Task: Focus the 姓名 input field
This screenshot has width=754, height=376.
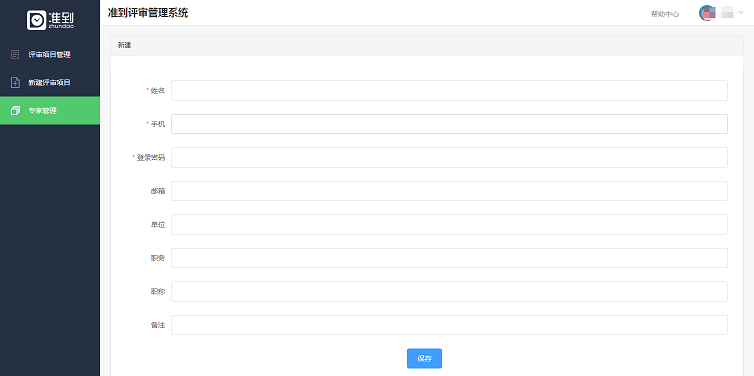Action: pyautogui.click(x=449, y=90)
